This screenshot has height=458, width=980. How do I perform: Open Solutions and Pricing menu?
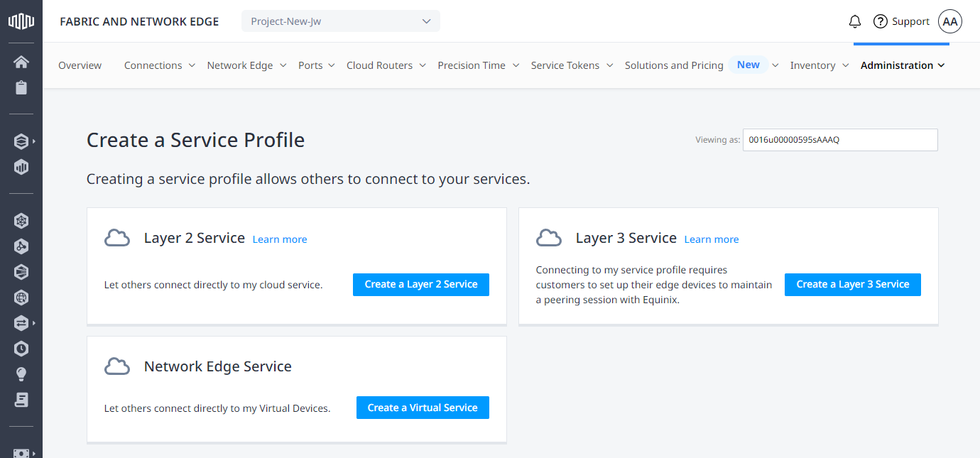pyautogui.click(x=674, y=65)
